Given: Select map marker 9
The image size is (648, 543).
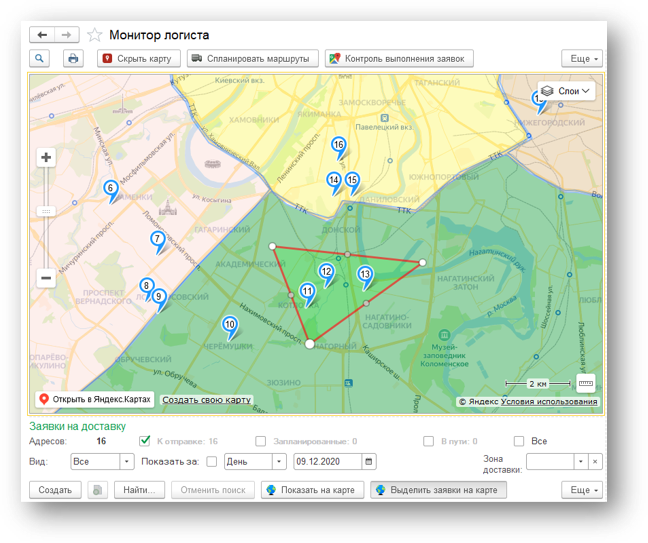Looking at the screenshot, I should tap(159, 296).
